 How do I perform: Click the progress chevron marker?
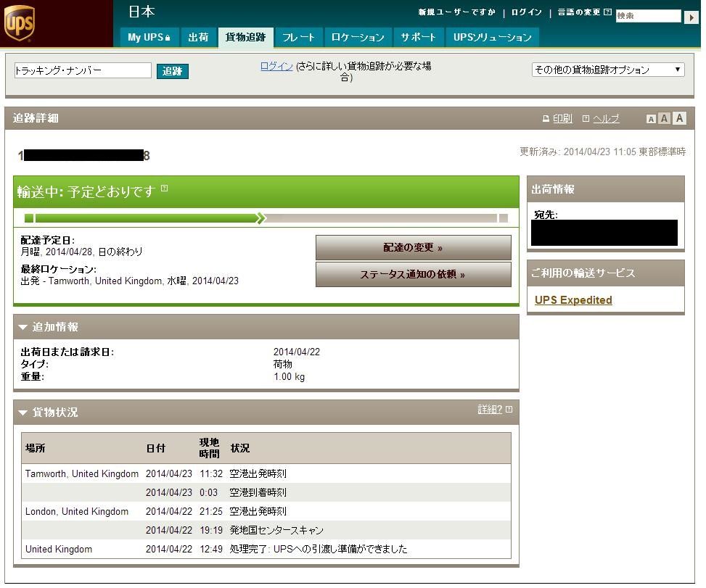coord(260,218)
